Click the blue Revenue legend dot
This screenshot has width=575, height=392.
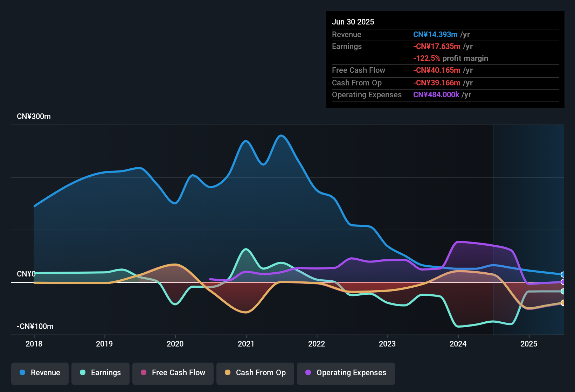pos(22,373)
